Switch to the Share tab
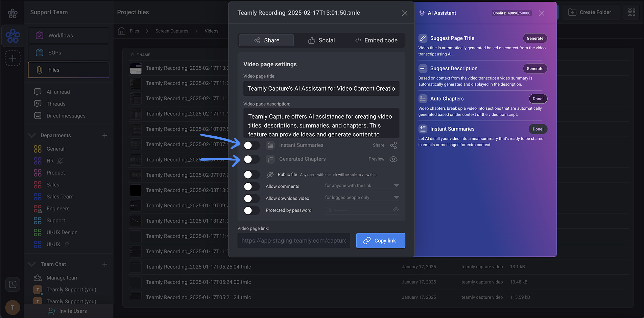This screenshot has height=318, width=644. 266,40
